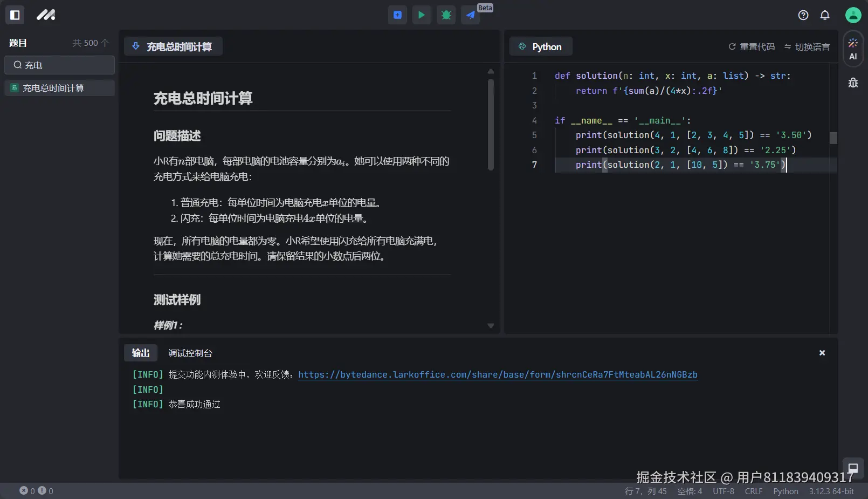Click line number 5 in the editor
This screenshot has width=868, height=499.
[x=534, y=135]
